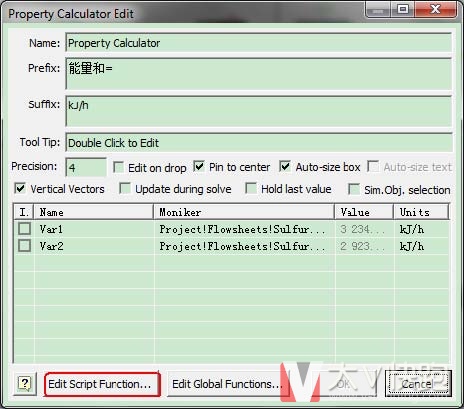Click the Suffix kJ/h field
Viewport: 464px width, 409px height.
point(259,111)
